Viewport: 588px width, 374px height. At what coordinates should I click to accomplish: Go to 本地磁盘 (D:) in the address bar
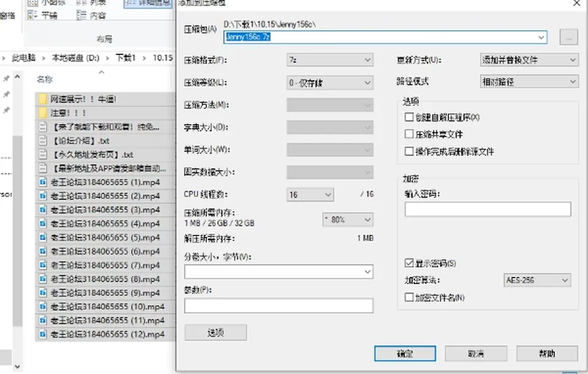[75, 58]
